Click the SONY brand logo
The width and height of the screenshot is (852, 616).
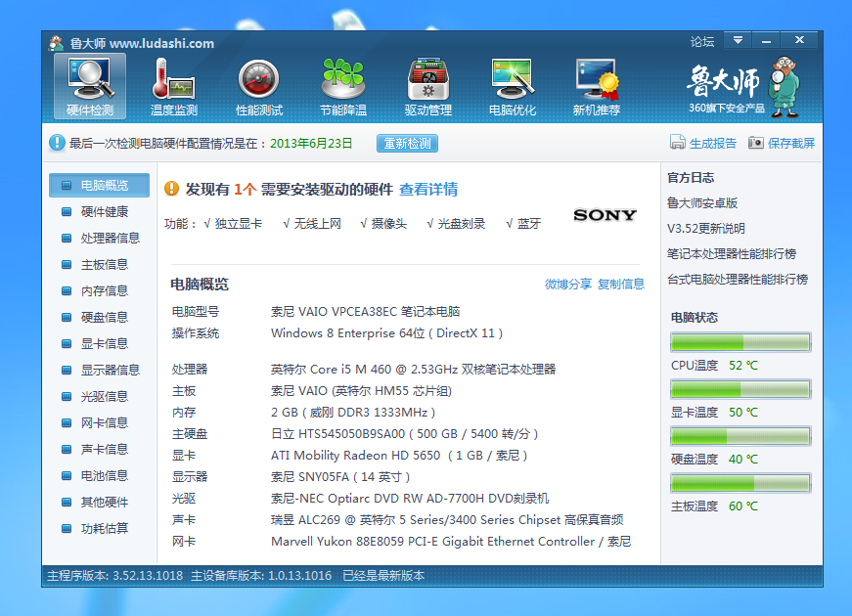pos(605,215)
